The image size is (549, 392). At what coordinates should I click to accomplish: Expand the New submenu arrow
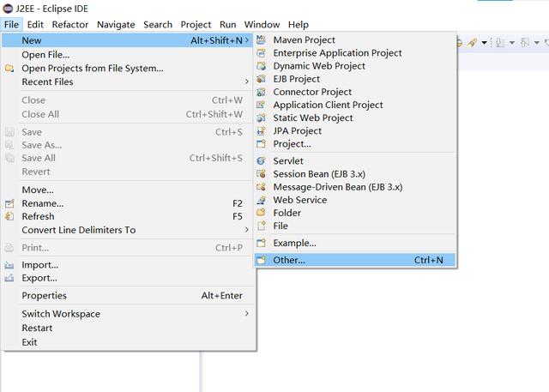(x=247, y=40)
